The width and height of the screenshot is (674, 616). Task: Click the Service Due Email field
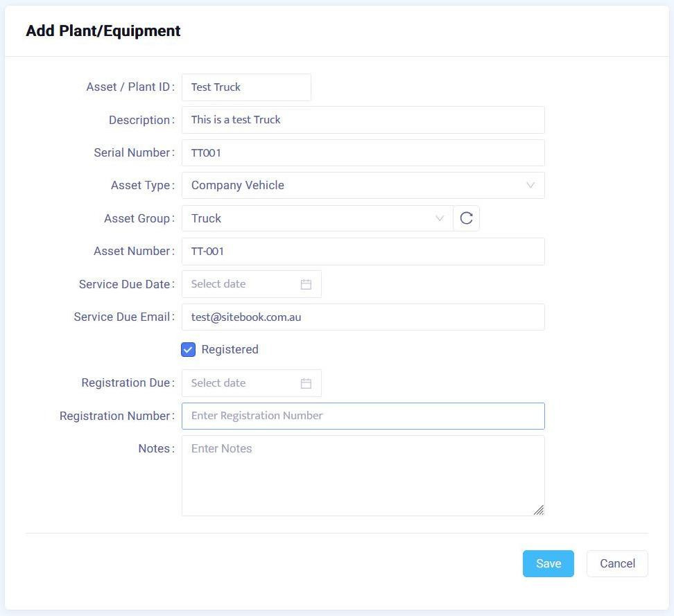tap(363, 317)
